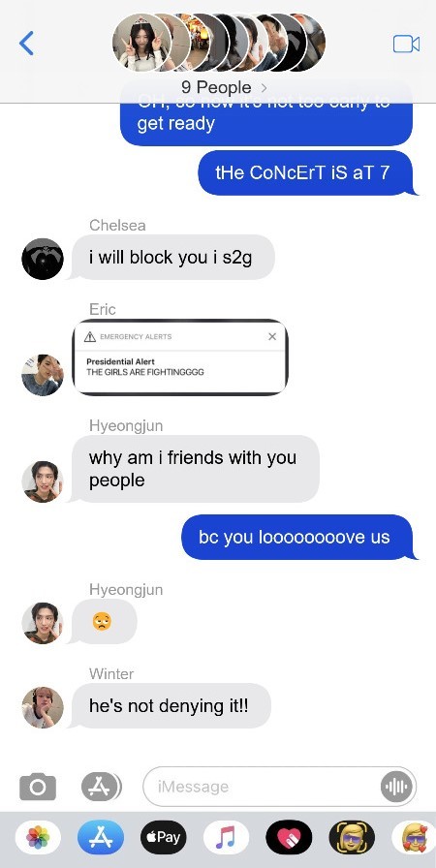Open the Memoji app icon
436x868 pixels.
[x=352, y=837]
